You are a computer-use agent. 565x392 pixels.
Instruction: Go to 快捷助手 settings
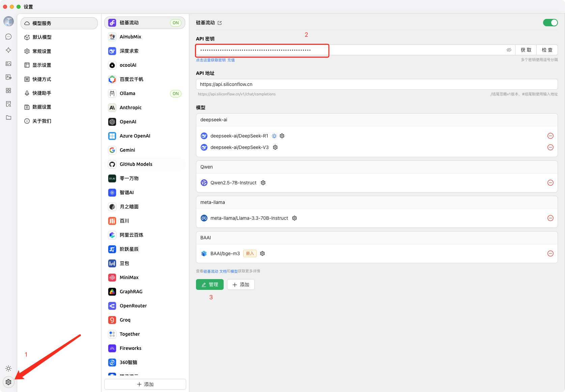[x=59, y=93]
